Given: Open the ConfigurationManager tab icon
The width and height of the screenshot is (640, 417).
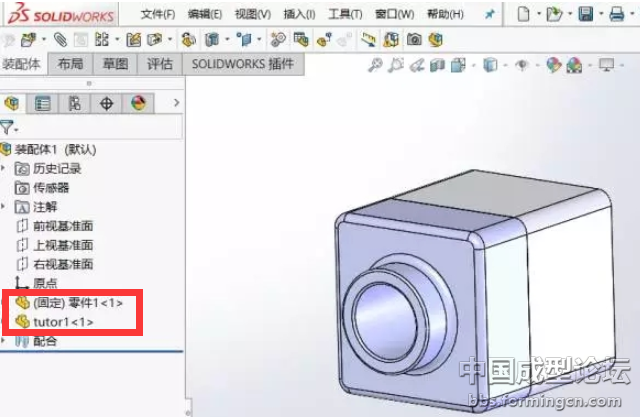Looking at the screenshot, I should [x=75, y=103].
